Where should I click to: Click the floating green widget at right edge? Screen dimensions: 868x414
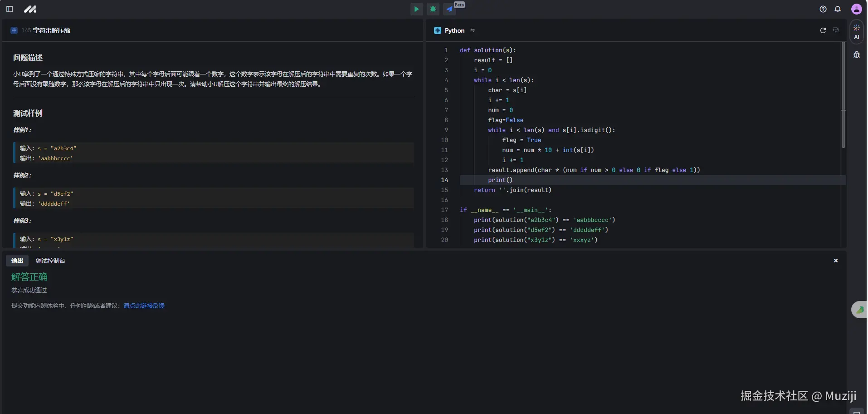click(859, 310)
